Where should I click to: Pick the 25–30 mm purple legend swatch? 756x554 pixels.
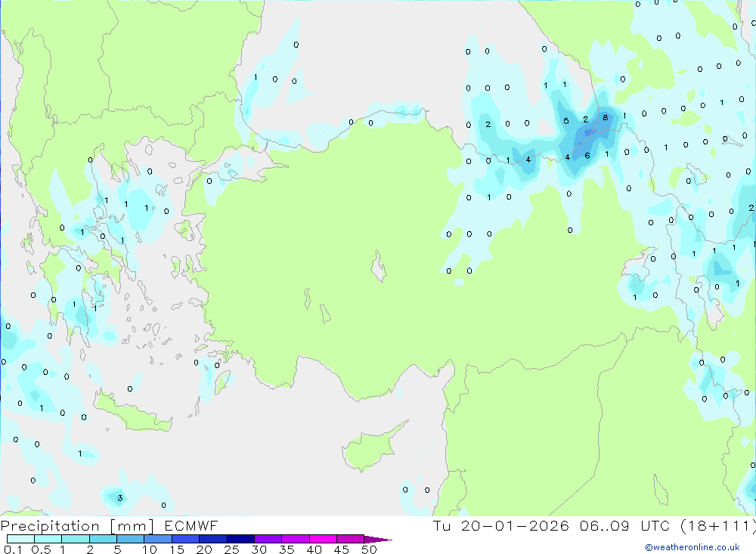240,539
